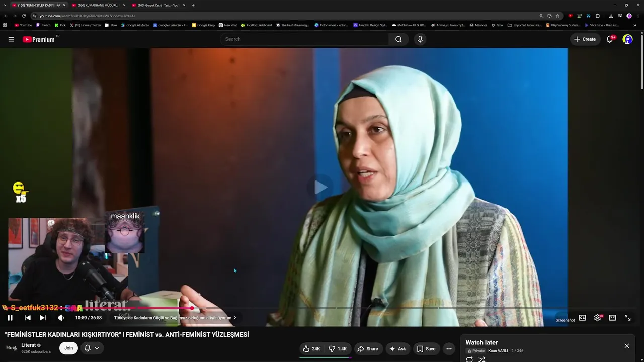Screen dimensions: 644x362
Task: Enter full screen mode
Action: point(627,318)
